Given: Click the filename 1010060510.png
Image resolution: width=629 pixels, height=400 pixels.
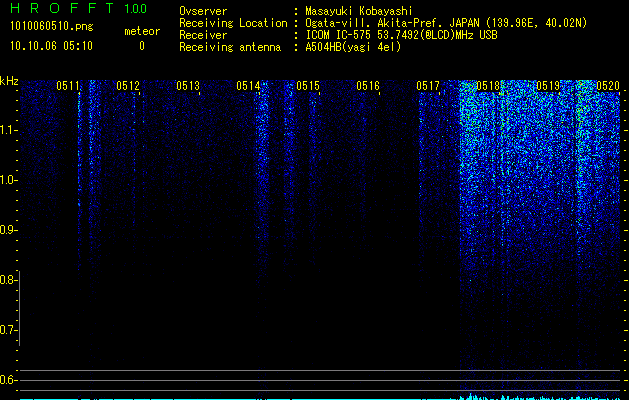Looking at the screenshot, I should pos(52,27).
